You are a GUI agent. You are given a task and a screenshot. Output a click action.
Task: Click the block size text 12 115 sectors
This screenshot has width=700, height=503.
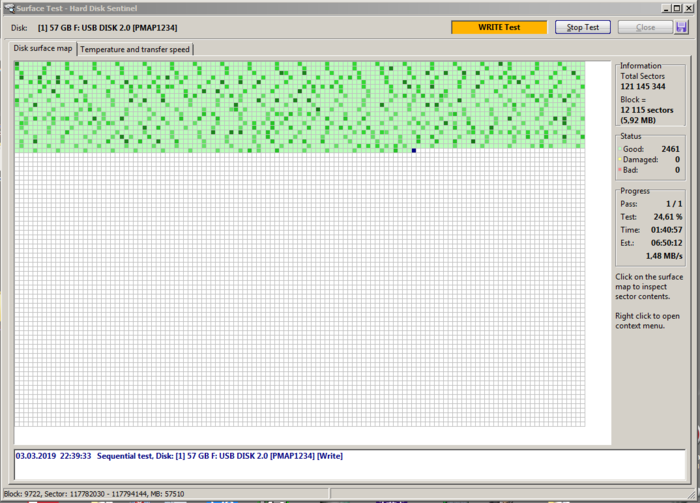pos(647,110)
